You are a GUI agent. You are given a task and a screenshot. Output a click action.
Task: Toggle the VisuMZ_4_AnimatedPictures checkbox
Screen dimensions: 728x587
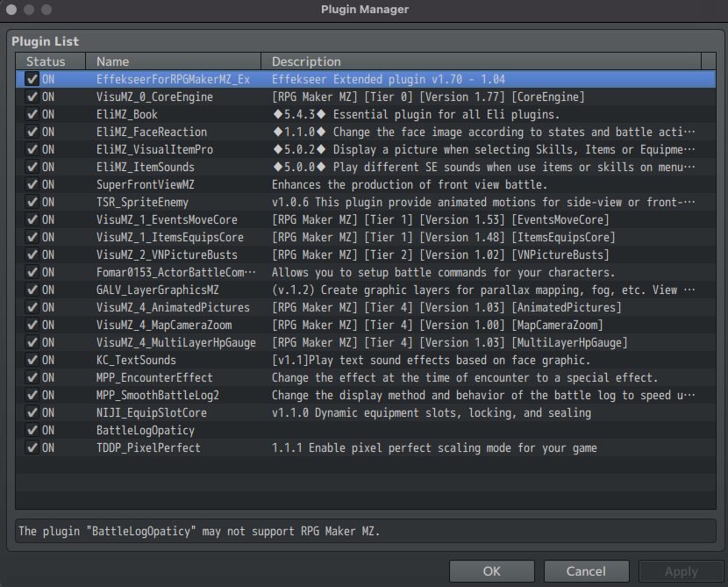[32, 308]
